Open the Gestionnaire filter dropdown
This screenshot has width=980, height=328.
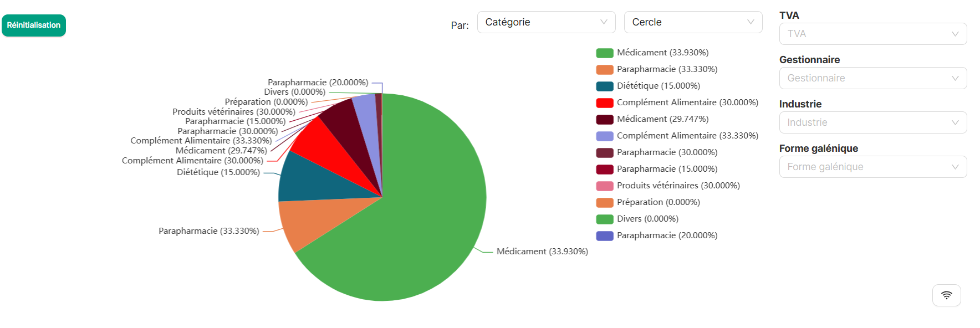[873, 78]
